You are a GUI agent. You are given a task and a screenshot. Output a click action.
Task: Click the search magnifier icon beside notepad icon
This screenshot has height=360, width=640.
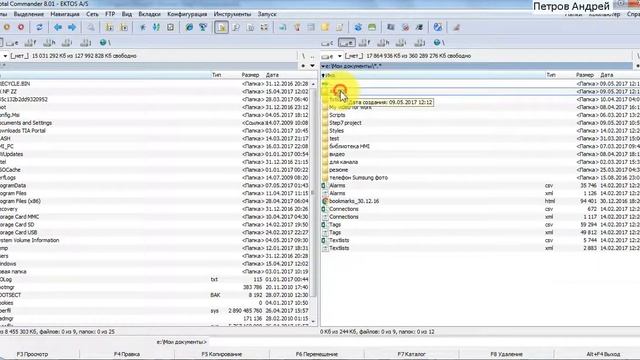tap(236, 27)
